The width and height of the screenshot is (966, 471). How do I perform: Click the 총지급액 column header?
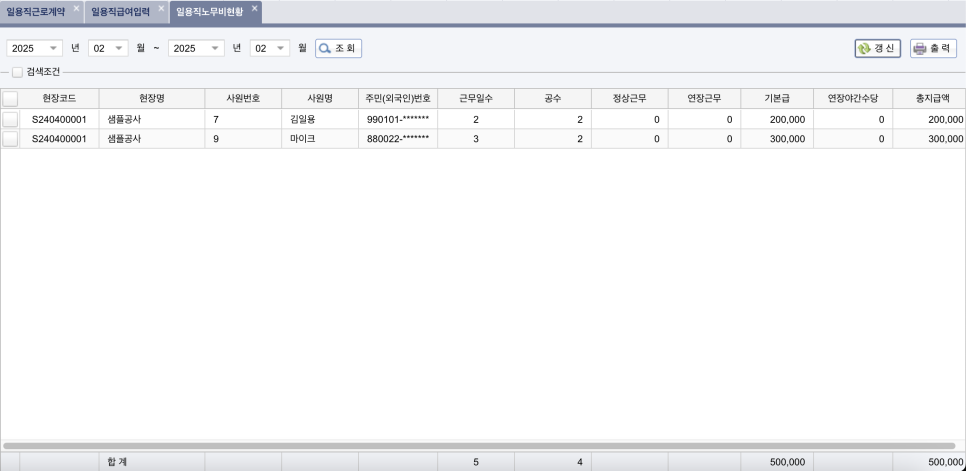coord(929,99)
